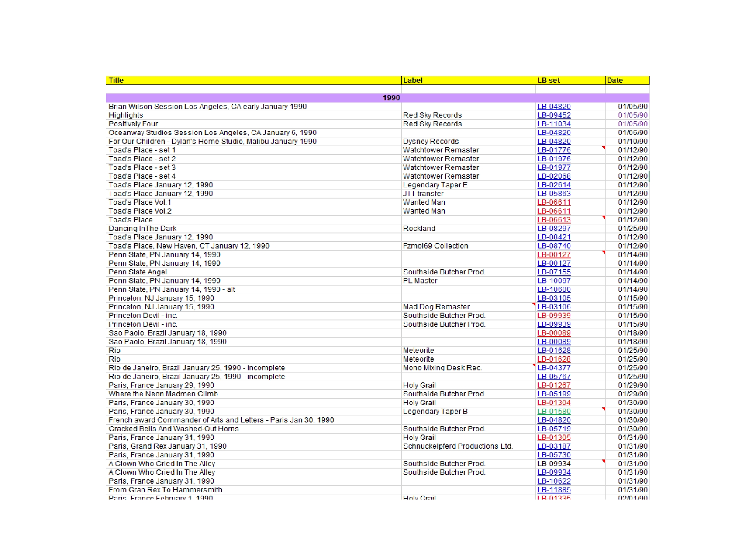Click link LB-03187 for Paris Grand Rex
This screenshot has height=534, width=756.
coord(554,446)
